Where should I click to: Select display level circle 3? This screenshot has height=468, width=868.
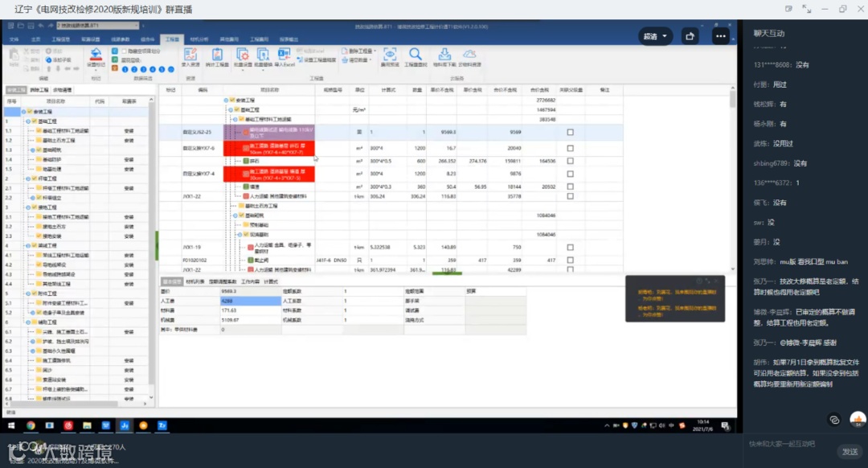click(143, 69)
